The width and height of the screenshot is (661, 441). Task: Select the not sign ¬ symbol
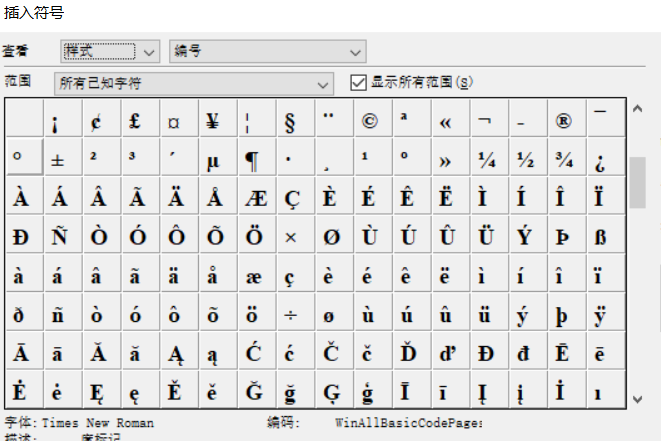pyautogui.click(x=490, y=118)
